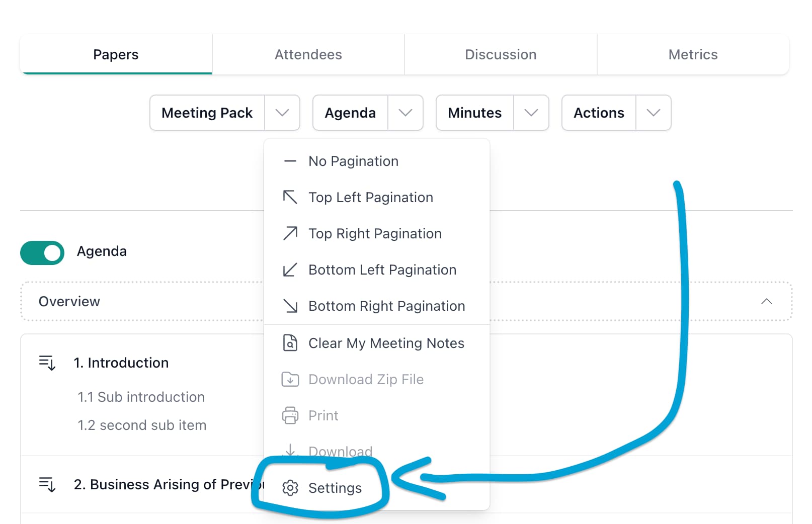
Task: Collapse the Overview section chevron
Action: 767,301
